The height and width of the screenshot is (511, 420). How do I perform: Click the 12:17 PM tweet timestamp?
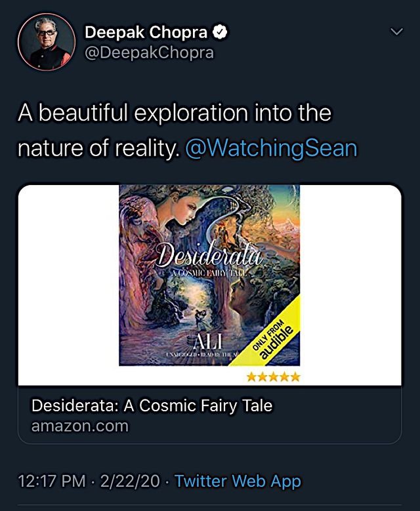pyautogui.click(x=51, y=481)
